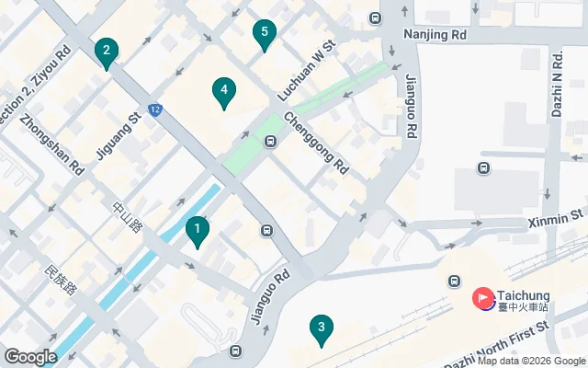Click the Zhongshan Rd street label
Viewport: 588px width, 368px height.
coord(51,145)
